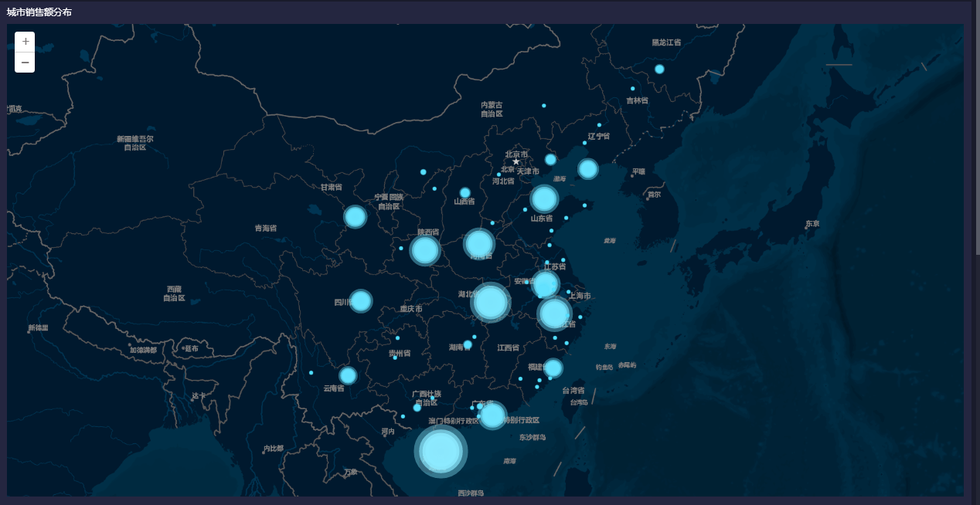Image resolution: width=980 pixels, height=505 pixels.
Task: Select the 贵州省 map label
Action: pyautogui.click(x=400, y=353)
